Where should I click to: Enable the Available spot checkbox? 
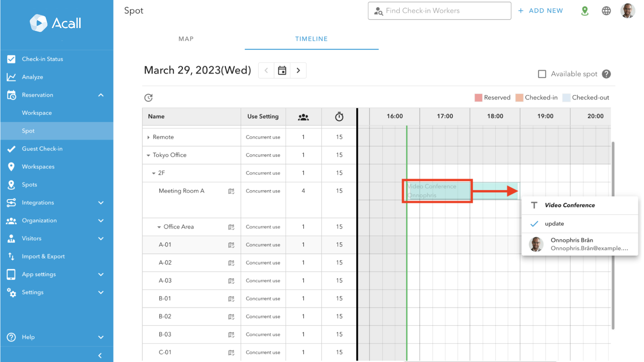(542, 74)
